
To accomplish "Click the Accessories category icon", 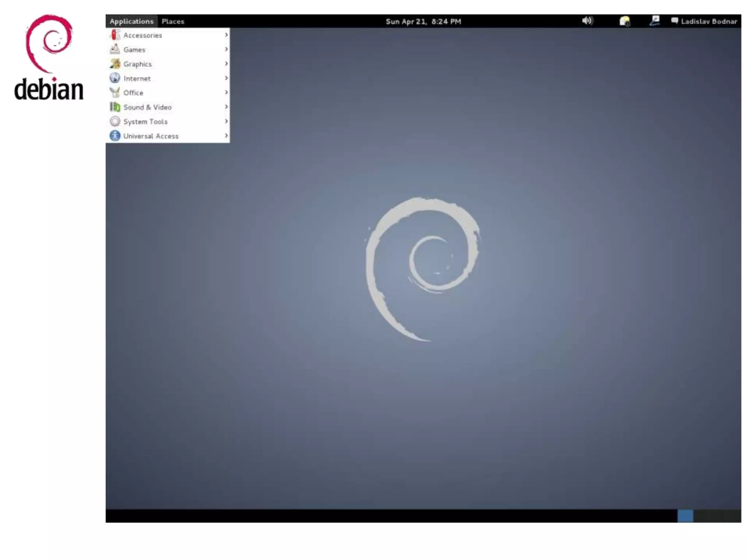I will (x=115, y=35).
